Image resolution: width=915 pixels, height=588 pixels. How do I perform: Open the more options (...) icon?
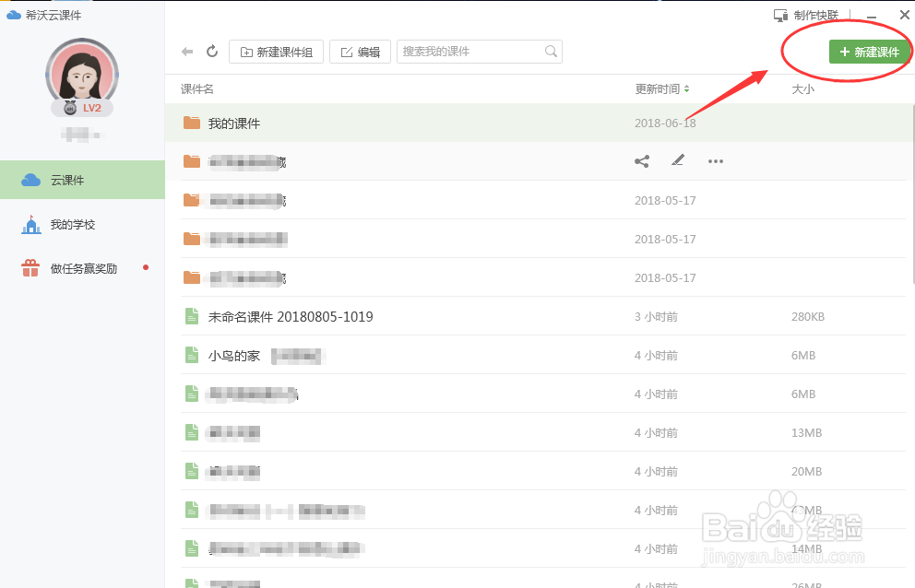pos(715,161)
